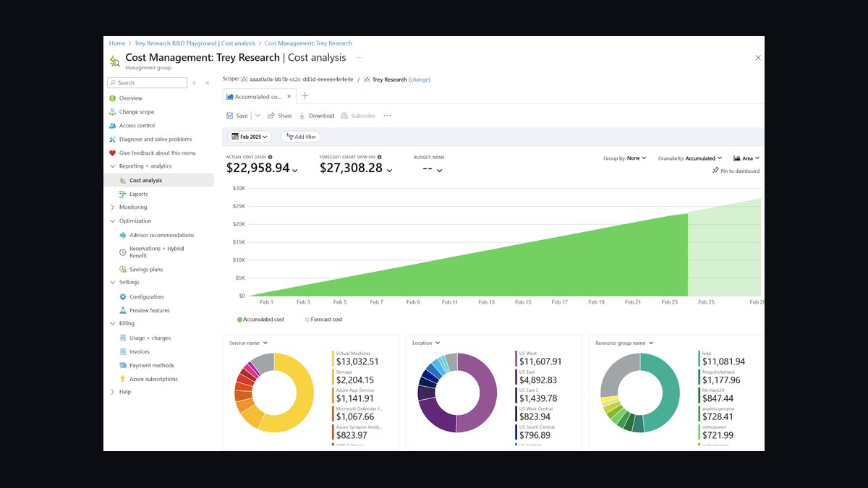Close the Cost analysis blade
This screenshot has height=488, width=868.
tap(758, 57)
